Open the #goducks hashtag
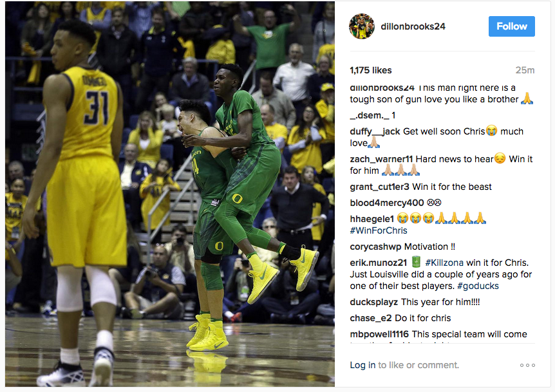Viewport: 555px width, 392px height. click(x=478, y=286)
